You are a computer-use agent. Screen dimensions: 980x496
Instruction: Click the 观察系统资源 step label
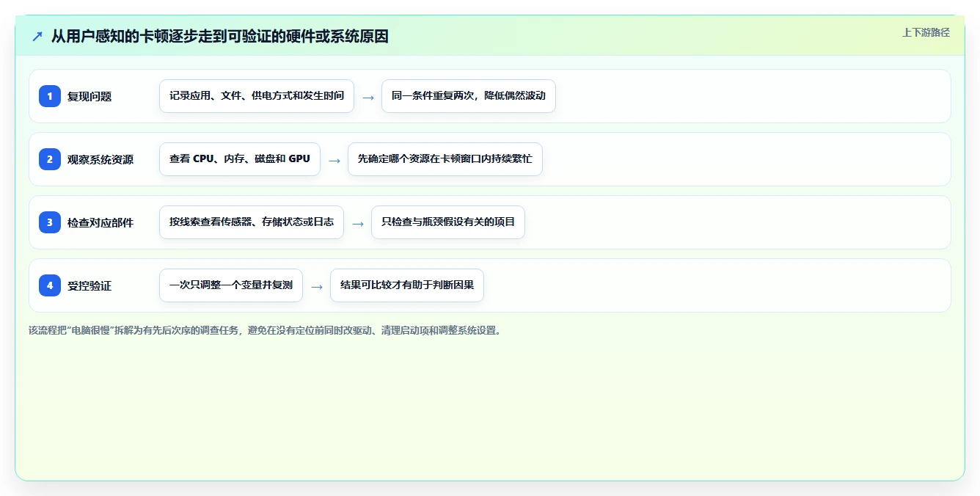pos(100,159)
